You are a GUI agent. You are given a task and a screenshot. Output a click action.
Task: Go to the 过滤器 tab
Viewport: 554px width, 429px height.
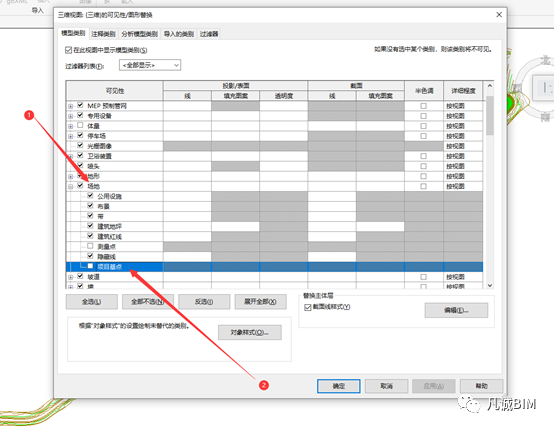(x=209, y=34)
